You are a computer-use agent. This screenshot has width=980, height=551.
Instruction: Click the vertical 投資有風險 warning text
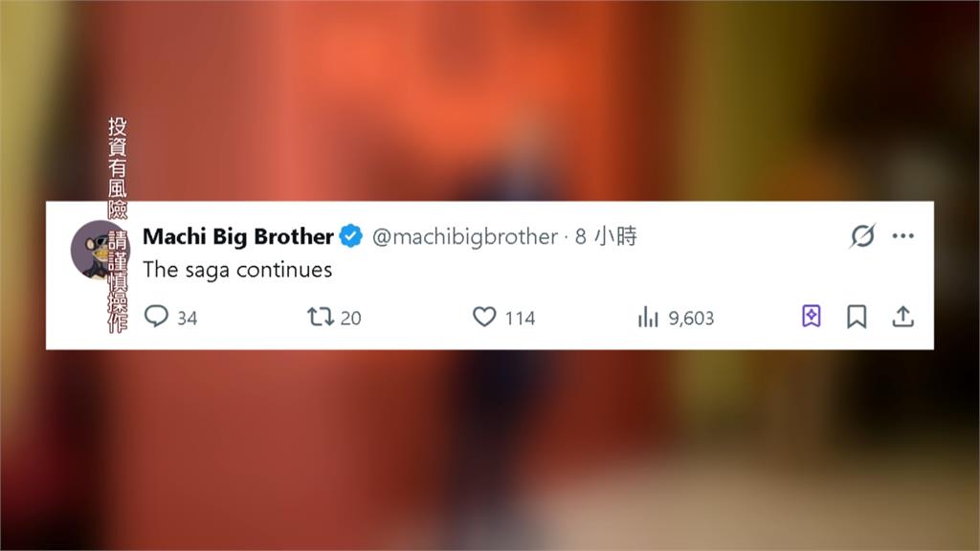[118, 167]
